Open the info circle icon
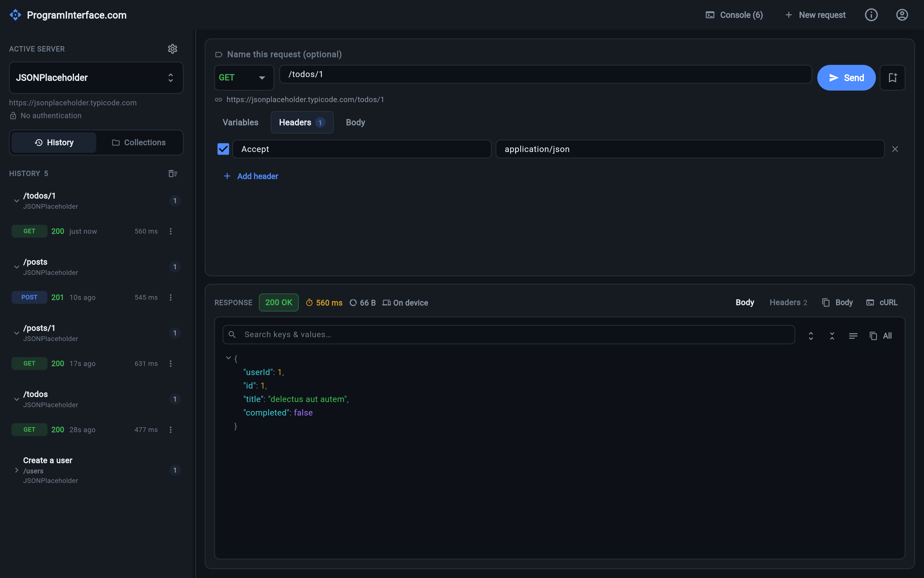Viewport: 924px width, 578px height. click(871, 15)
